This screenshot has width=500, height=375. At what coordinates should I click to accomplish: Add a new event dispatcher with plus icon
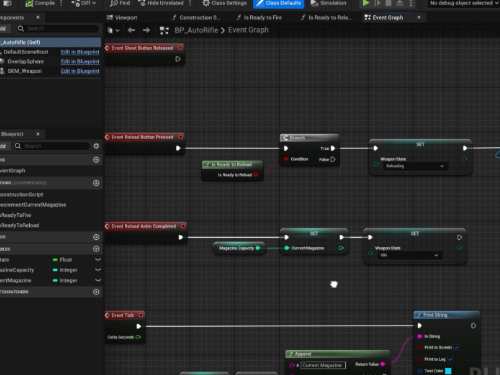click(96, 292)
